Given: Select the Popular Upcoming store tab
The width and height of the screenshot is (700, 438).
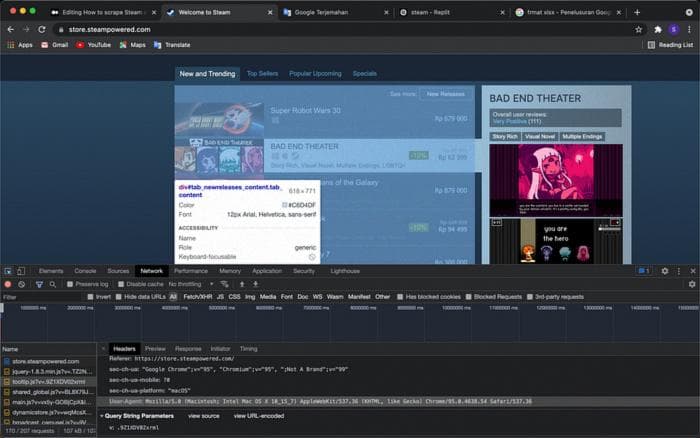Looking at the screenshot, I should 315,74.
